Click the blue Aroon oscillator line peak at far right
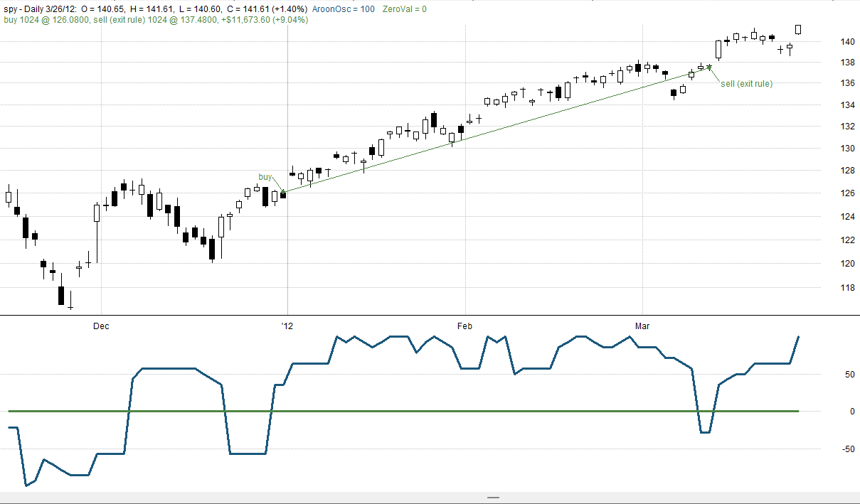Image resolution: width=860 pixels, height=504 pixels. [799, 336]
